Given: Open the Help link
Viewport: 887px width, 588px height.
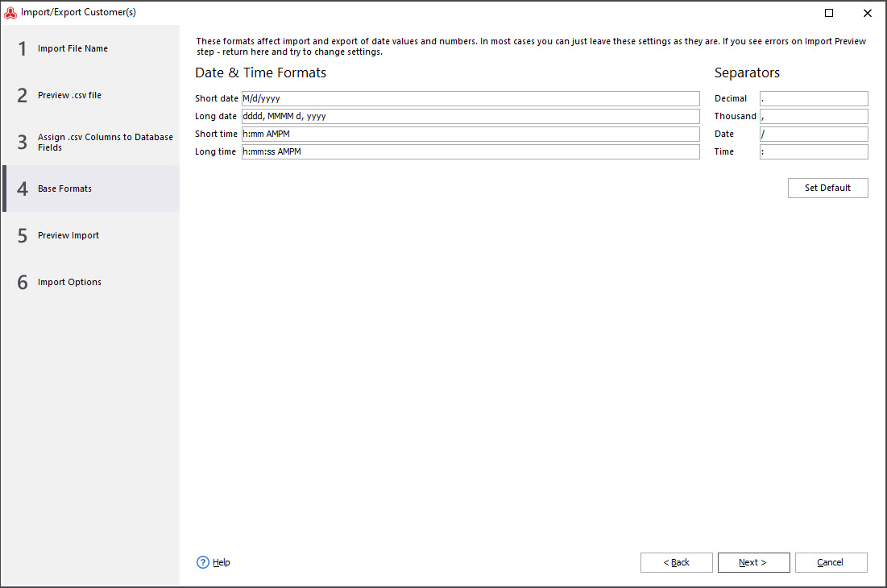Looking at the screenshot, I should coord(222,562).
